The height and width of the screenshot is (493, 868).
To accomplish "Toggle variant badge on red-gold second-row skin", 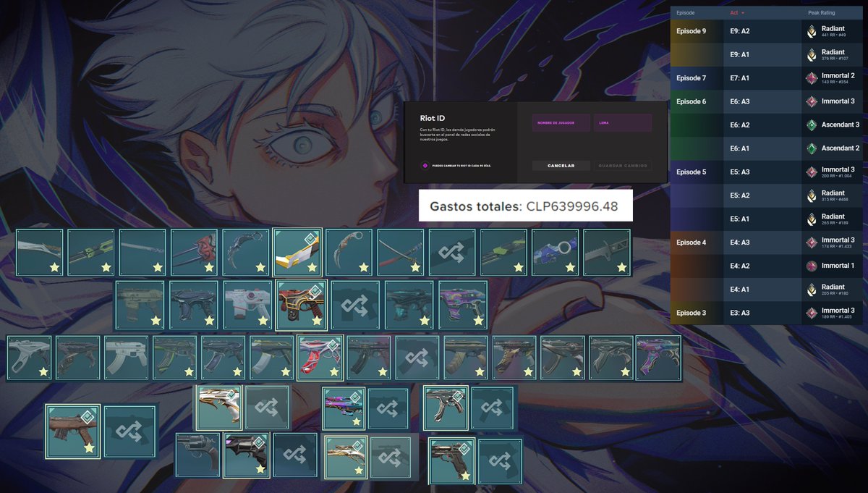I will (315, 290).
